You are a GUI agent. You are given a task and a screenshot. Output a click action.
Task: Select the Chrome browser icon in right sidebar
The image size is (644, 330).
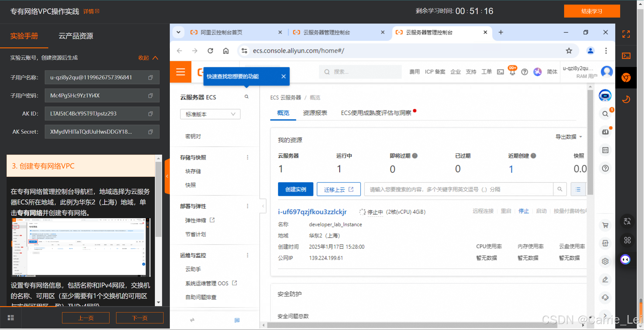[x=626, y=78]
